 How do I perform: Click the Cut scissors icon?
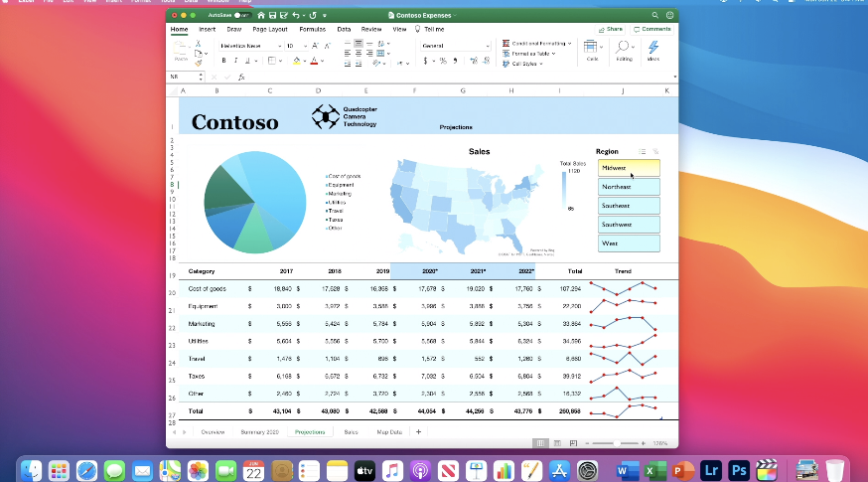199,43
